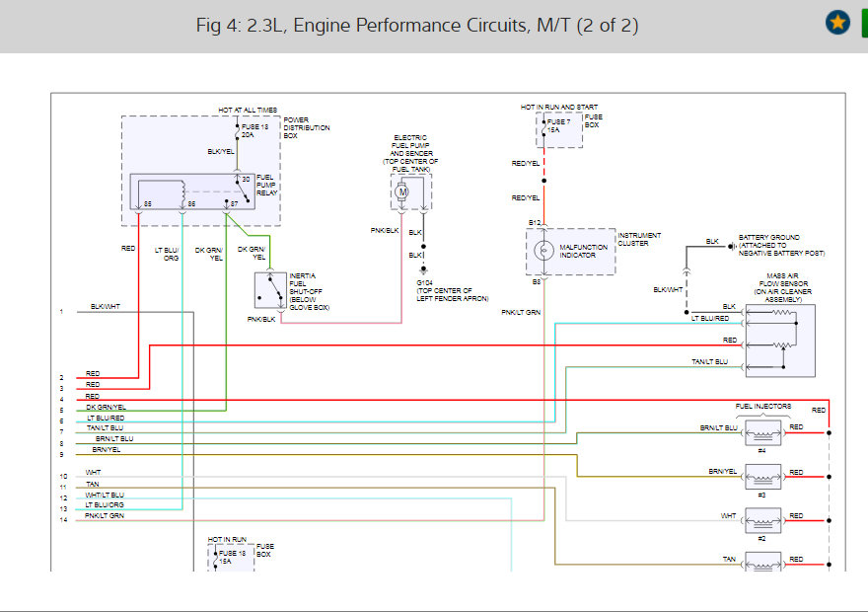
Task: Click 'LT BLU/ORG' label on wire row 13
Action: click(x=105, y=505)
